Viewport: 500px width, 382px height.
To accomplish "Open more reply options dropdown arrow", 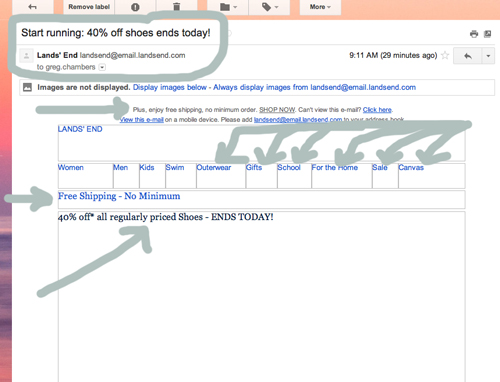I will (x=488, y=56).
